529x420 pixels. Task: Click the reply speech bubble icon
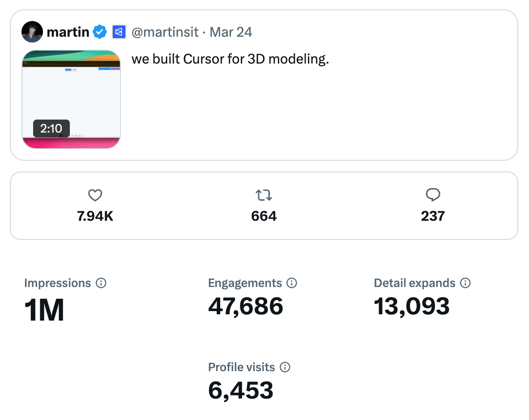433,195
